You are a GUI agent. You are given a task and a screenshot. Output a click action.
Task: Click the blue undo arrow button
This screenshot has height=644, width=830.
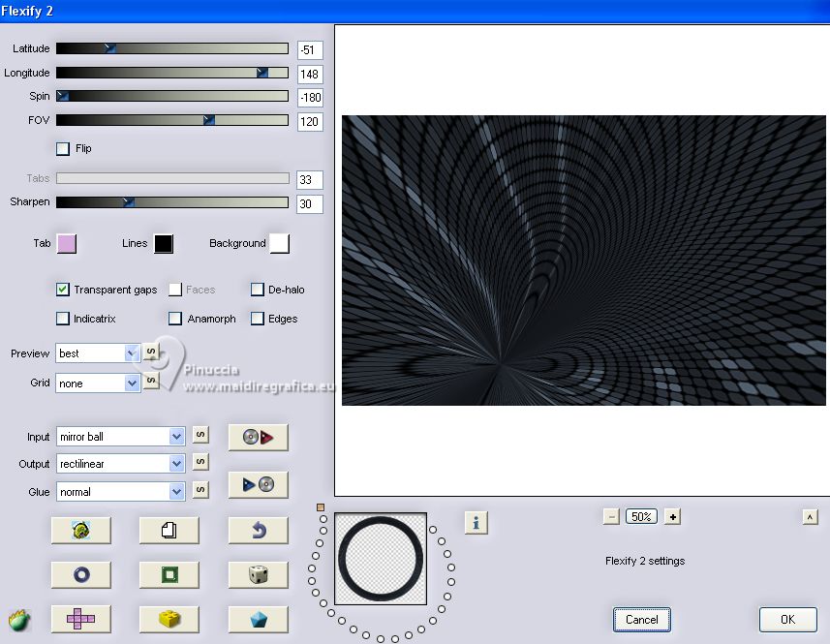coord(259,531)
